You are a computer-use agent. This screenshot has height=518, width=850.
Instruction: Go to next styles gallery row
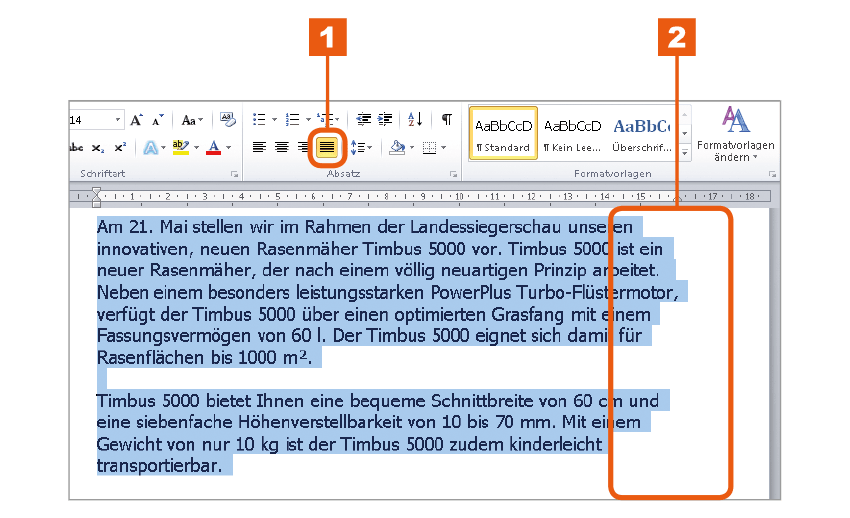tap(685, 133)
